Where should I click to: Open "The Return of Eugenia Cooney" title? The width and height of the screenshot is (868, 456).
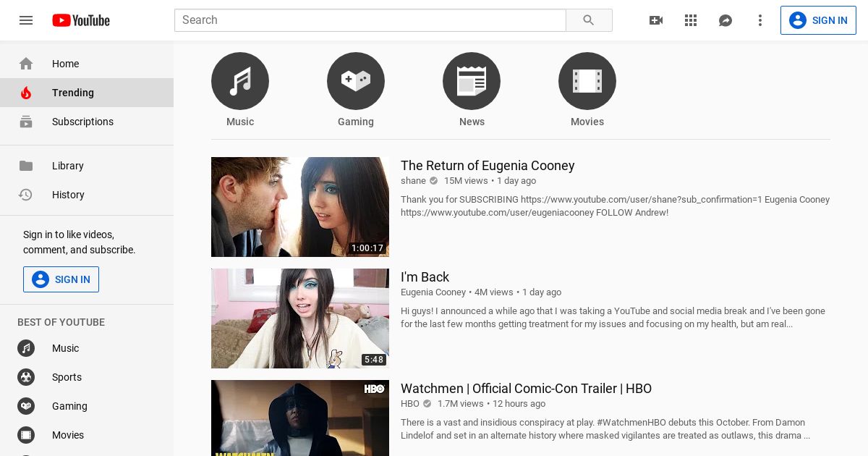488,166
